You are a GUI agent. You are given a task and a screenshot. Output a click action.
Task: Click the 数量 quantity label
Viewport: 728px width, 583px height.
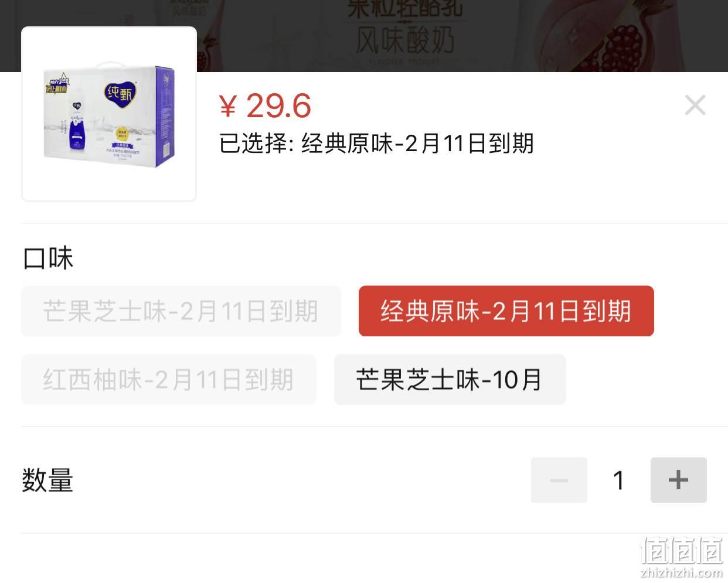(x=47, y=480)
